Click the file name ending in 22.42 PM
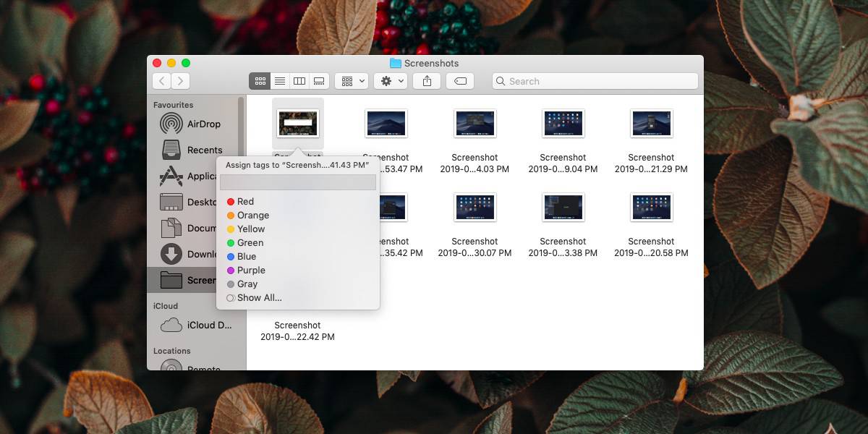868x434 pixels. tap(298, 331)
